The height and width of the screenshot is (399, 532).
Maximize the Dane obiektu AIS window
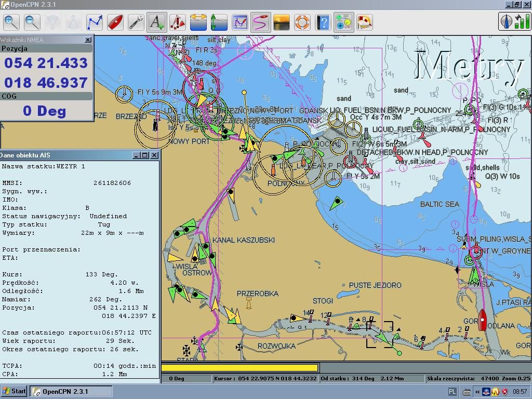(145, 155)
